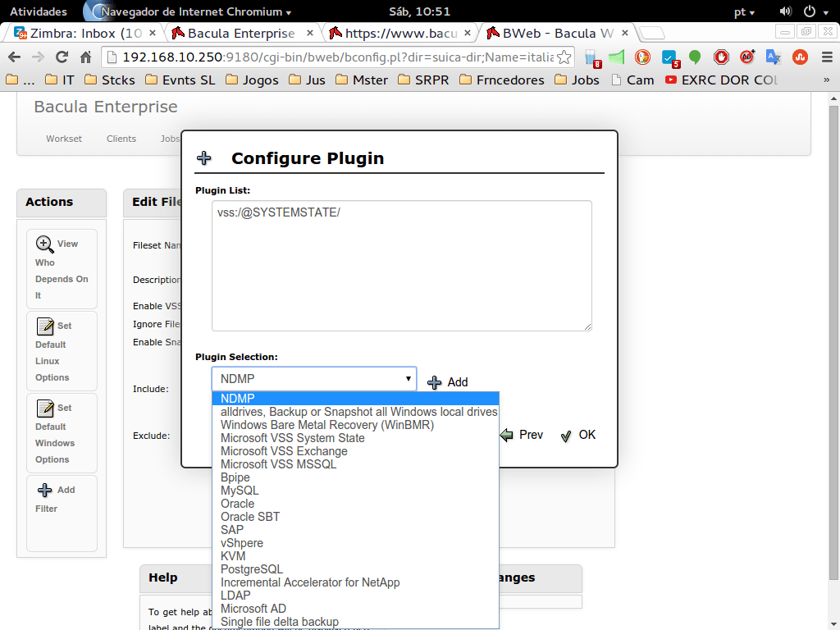Viewport: 840px width, 630px height.
Task: Choose Microsoft VSS Exchange option
Action: pos(356,451)
